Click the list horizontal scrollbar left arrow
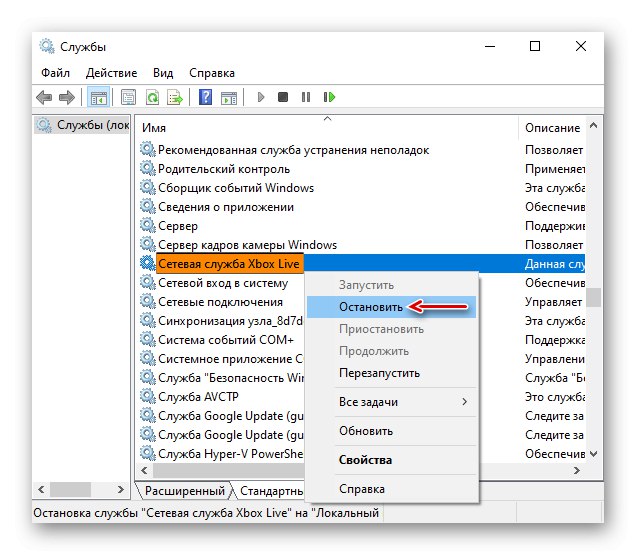This screenshot has height=555, width=636. (144, 471)
